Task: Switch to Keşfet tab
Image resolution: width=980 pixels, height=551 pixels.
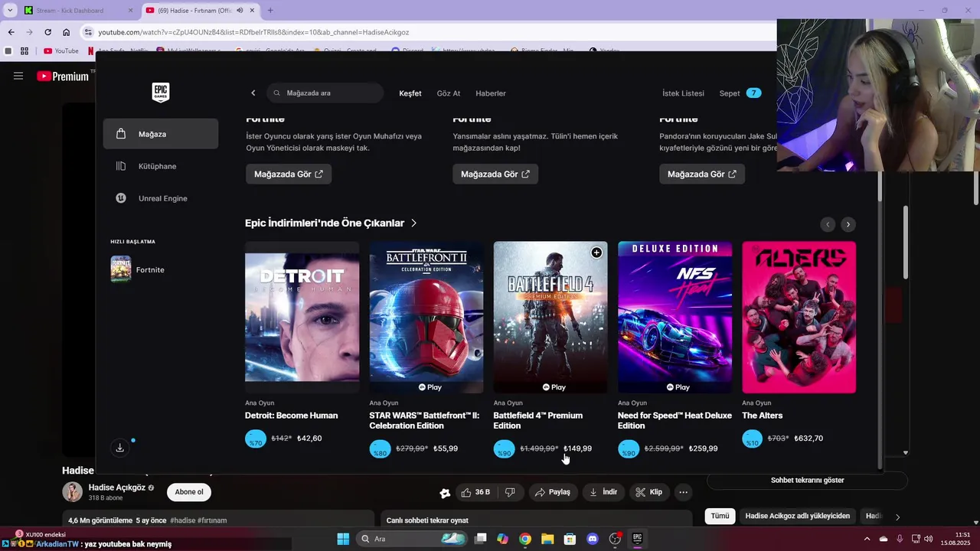Action: [x=410, y=93]
